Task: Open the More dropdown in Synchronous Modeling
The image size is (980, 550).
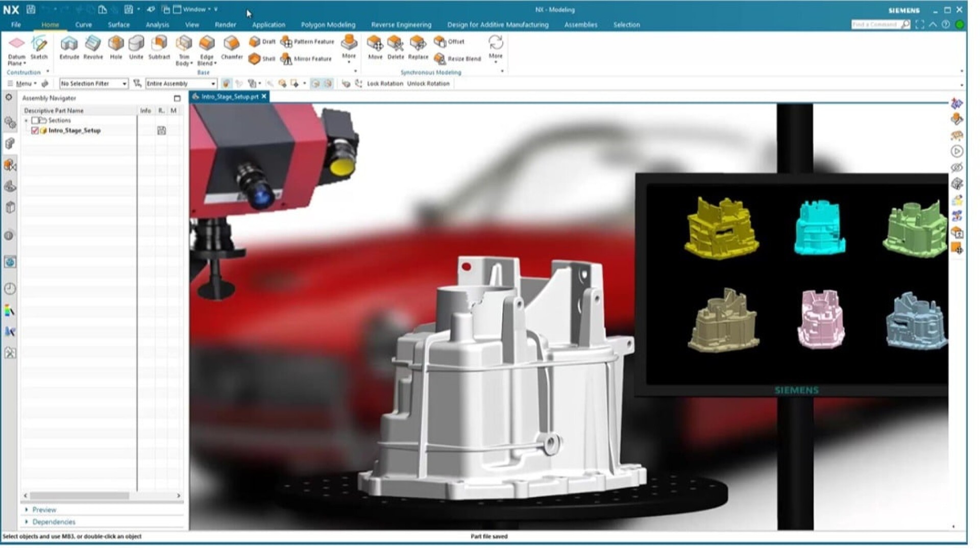Action: (x=496, y=49)
